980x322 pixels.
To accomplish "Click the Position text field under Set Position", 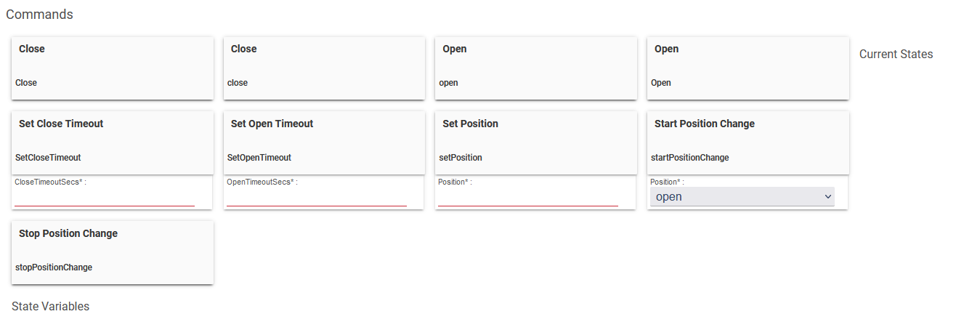I will point(528,198).
